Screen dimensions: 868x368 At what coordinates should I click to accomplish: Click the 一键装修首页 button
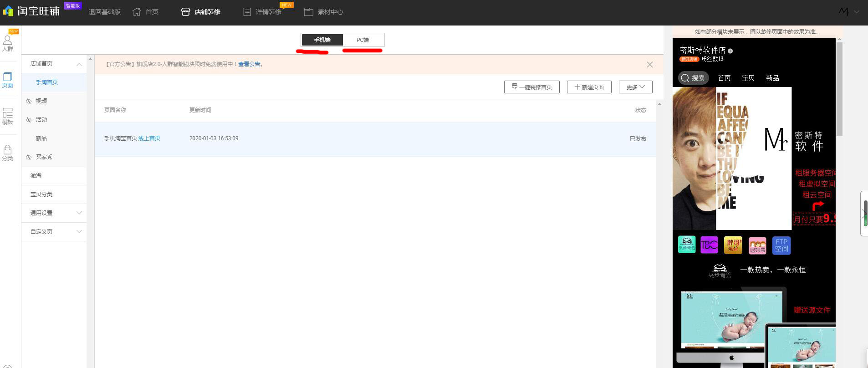532,87
